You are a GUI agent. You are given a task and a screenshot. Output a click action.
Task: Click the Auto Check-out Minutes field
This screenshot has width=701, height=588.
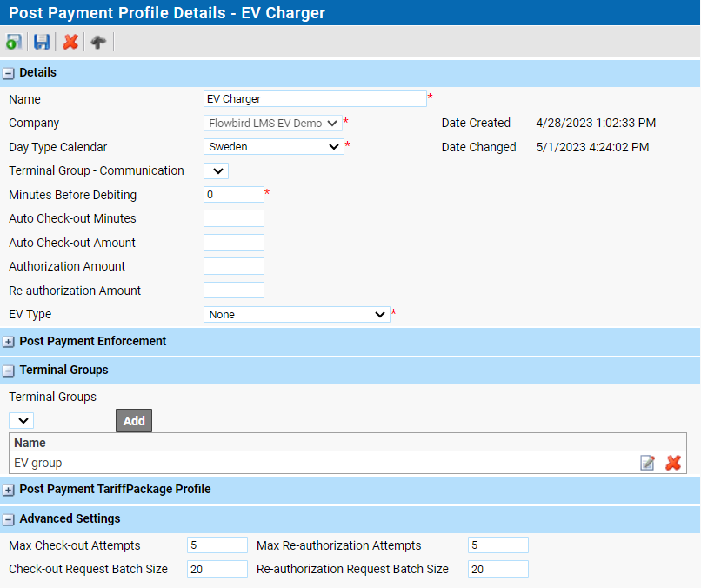tap(234, 218)
